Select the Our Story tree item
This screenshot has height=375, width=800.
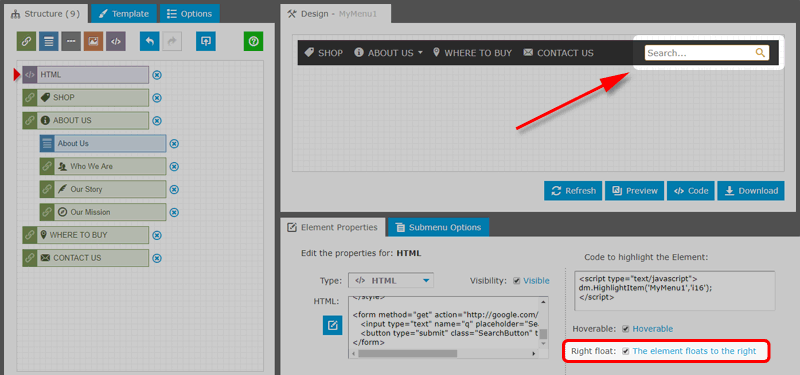[x=103, y=189]
